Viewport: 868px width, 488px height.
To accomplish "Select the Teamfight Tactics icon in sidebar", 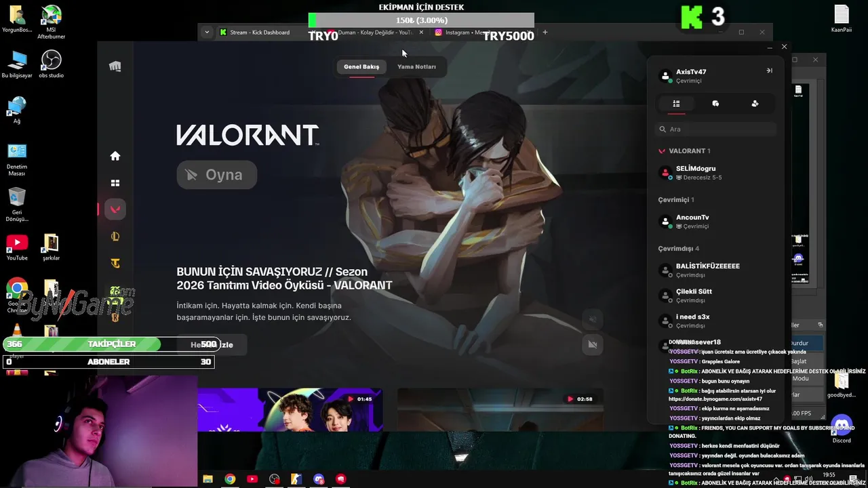I will tap(115, 263).
